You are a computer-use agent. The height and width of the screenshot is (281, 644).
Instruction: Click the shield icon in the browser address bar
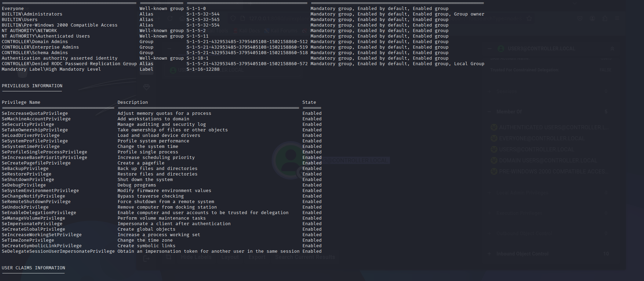(x=233, y=18)
